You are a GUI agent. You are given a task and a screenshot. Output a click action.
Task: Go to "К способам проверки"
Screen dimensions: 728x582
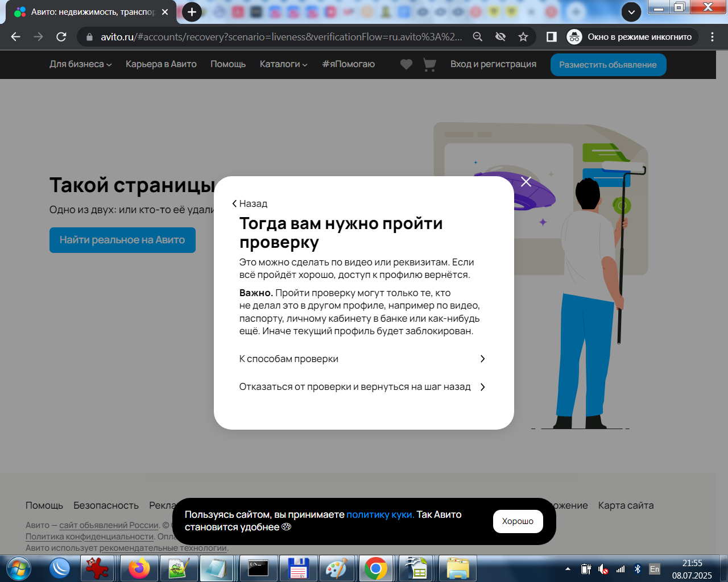[363, 359]
